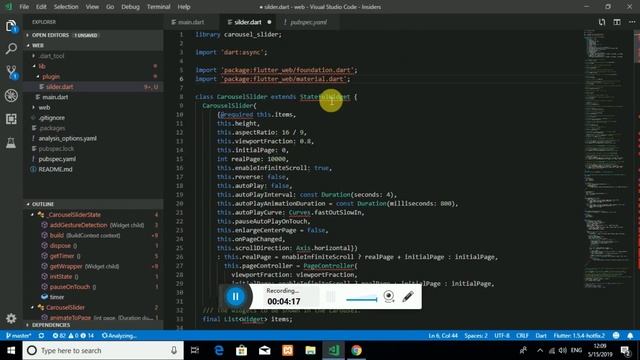
Task: Change file encoding UTF-8
Action: [502, 336]
